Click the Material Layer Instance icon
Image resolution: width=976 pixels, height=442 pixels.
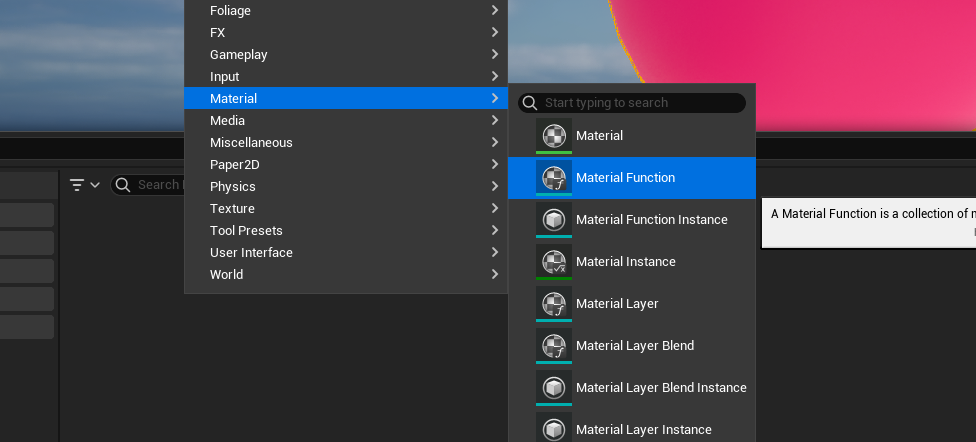click(x=553, y=428)
